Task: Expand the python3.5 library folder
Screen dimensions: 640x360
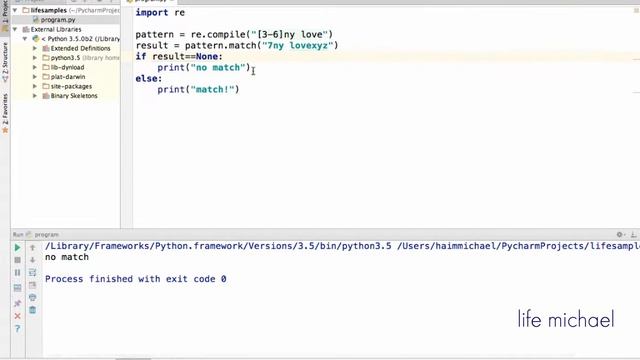Action: [35, 58]
